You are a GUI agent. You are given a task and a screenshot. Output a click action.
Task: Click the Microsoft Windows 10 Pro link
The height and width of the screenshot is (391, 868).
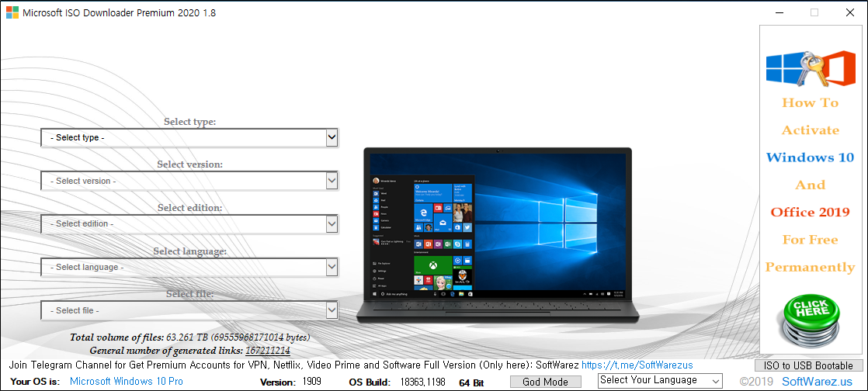pyautogui.click(x=127, y=382)
